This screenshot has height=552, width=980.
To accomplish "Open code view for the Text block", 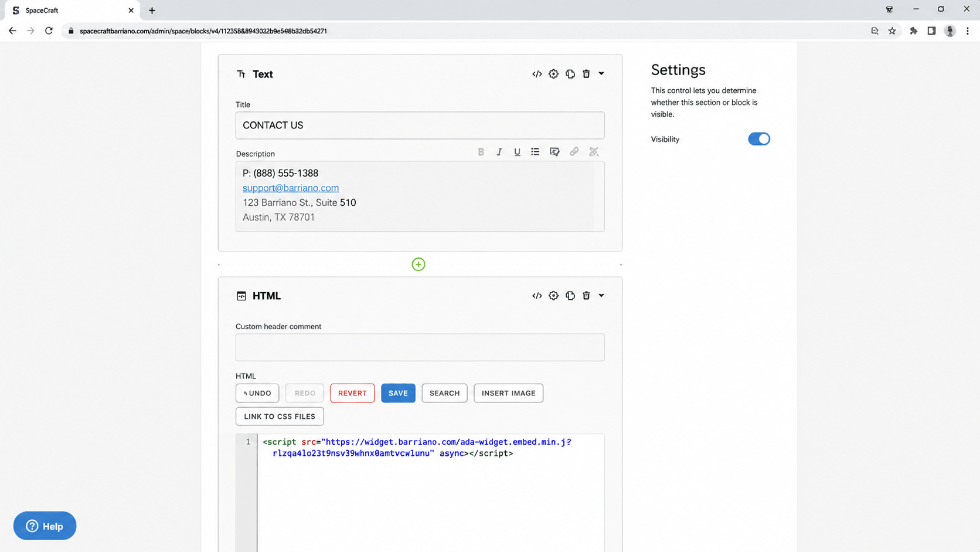I will (x=537, y=74).
